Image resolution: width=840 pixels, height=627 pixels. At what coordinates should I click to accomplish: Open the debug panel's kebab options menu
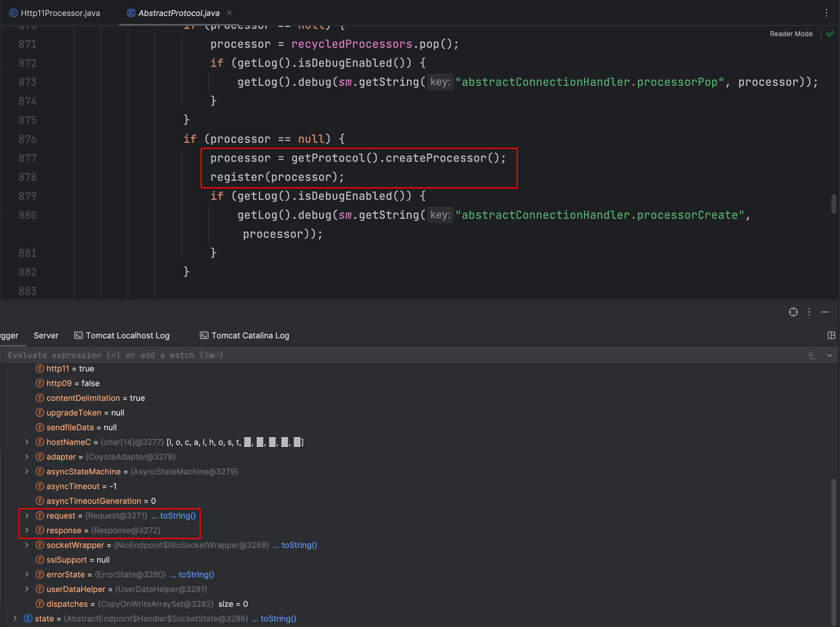coord(810,312)
